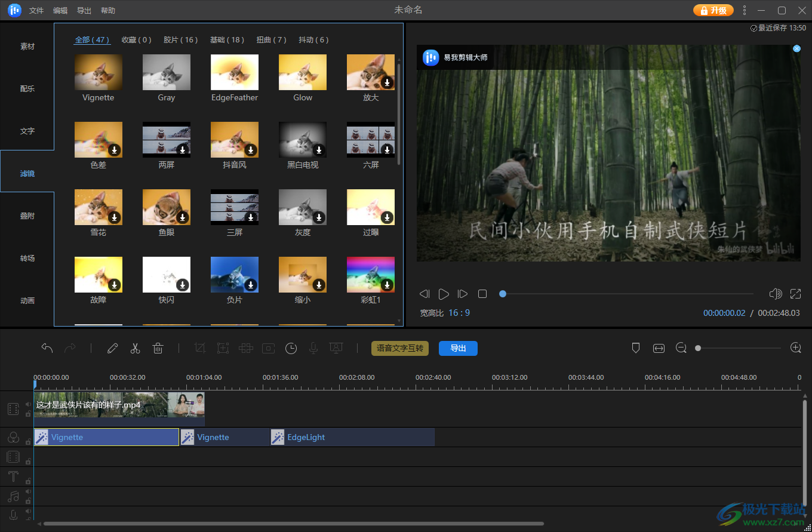Screen dimensions: 812x532
Task: Switch to the 配乐 tab
Action: 27,88
